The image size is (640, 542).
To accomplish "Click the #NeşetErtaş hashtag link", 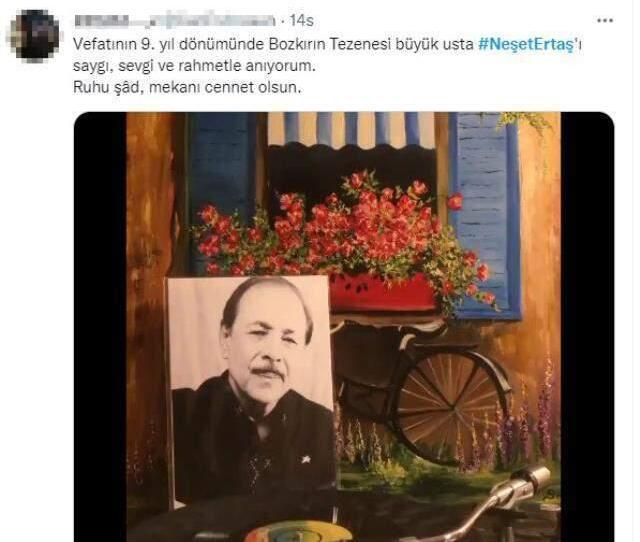I will (x=527, y=44).
